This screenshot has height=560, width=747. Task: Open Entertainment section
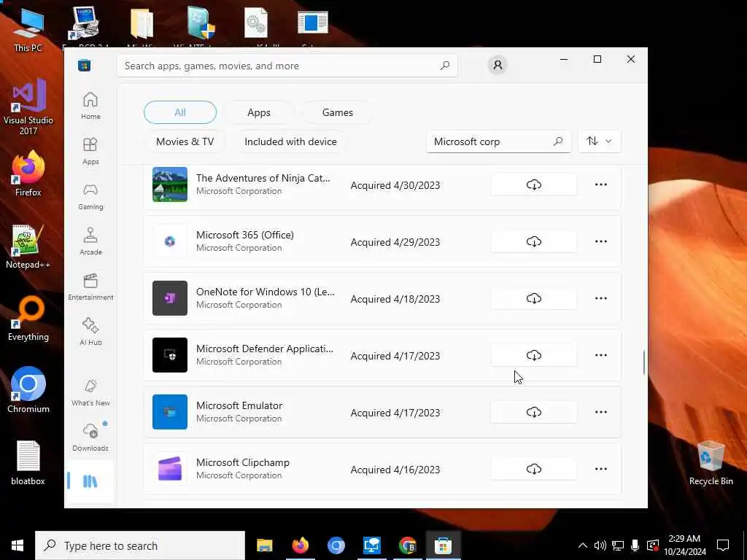coord(90,287)
